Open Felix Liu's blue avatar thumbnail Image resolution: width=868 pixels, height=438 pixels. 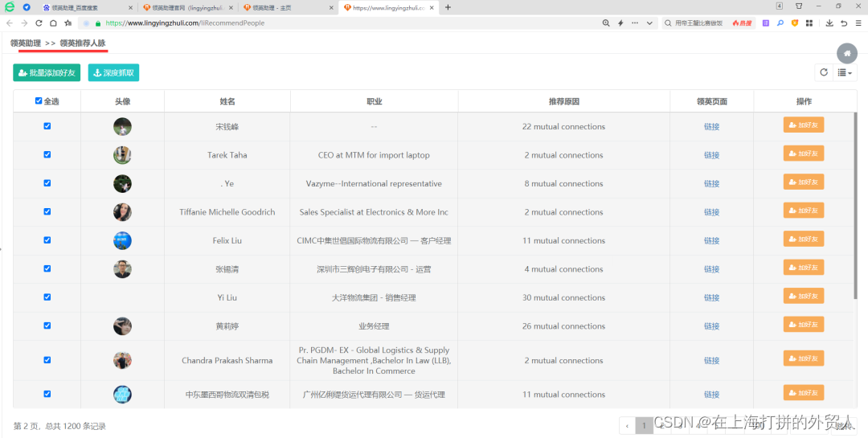pyautogui.click(x=122, y=240)
